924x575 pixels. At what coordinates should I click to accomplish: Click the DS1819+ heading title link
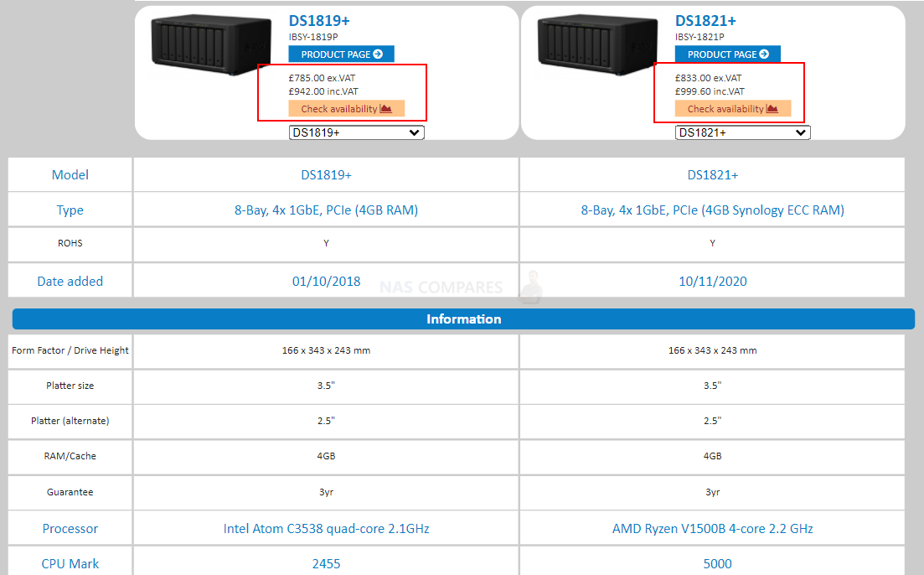point(319,21)
